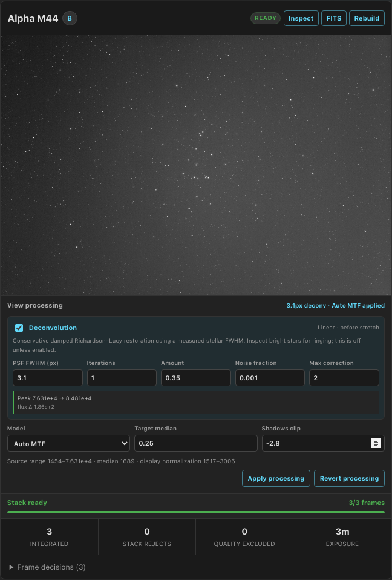Viewport: 392px width, 580px height.
Task: Open the Inspect view
Action: pos(301,18)
